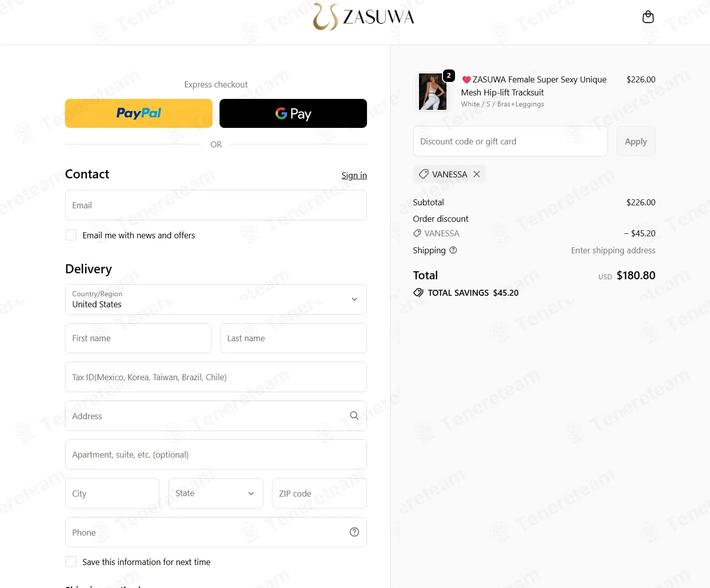Click the ZASUWA logo
Image resolution: width=710 pixels, height=588 pixels.
pyautogui.click(x=363, y=16)
